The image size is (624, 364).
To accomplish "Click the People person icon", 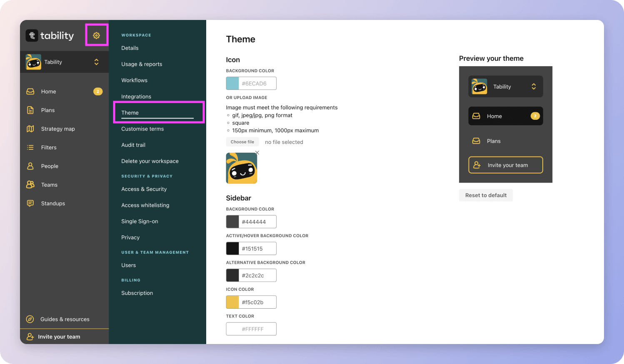I will 30,166.
